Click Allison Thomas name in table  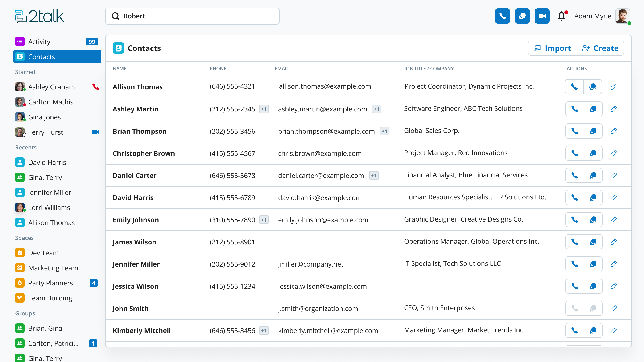click(x=137, y=87)
